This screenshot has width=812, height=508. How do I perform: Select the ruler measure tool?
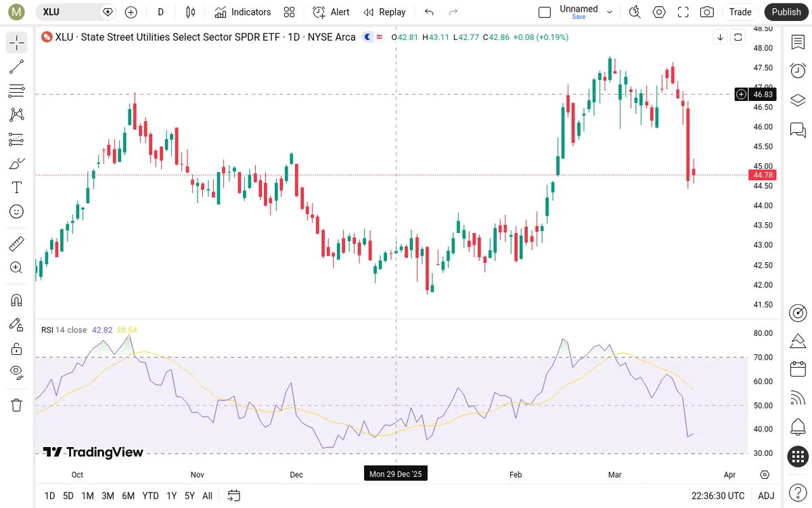click(17, 243)
